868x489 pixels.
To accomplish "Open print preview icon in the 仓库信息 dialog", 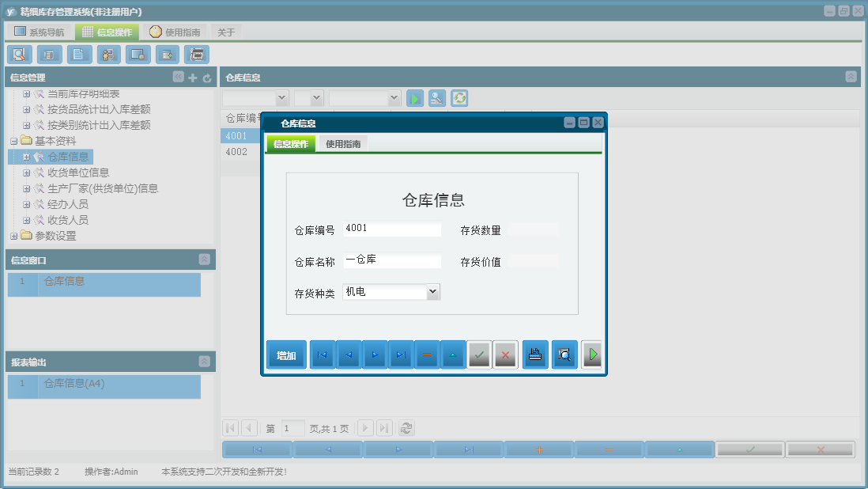I will (564, 354).
